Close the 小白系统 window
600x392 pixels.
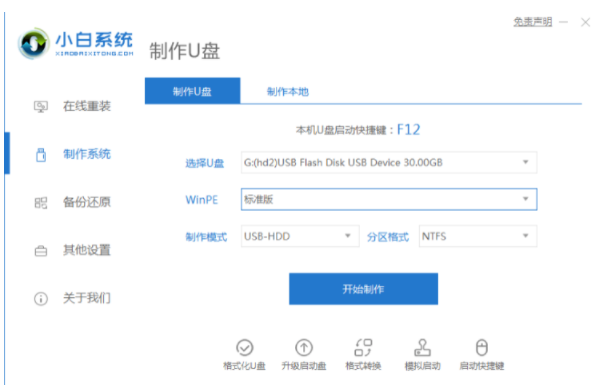click(585, 22)
